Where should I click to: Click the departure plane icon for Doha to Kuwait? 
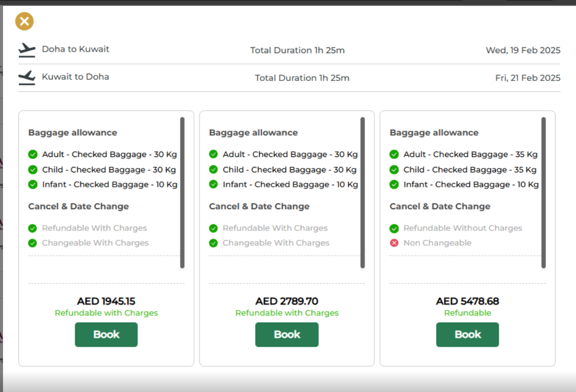pyautogui.click(x=27, y=50)
